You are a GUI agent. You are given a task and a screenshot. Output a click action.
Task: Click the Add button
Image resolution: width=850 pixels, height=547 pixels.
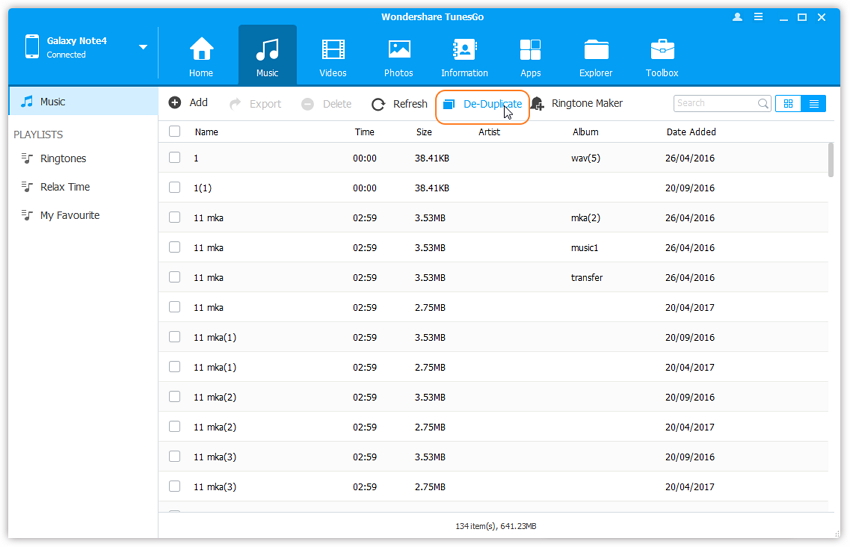coord(188,103)
